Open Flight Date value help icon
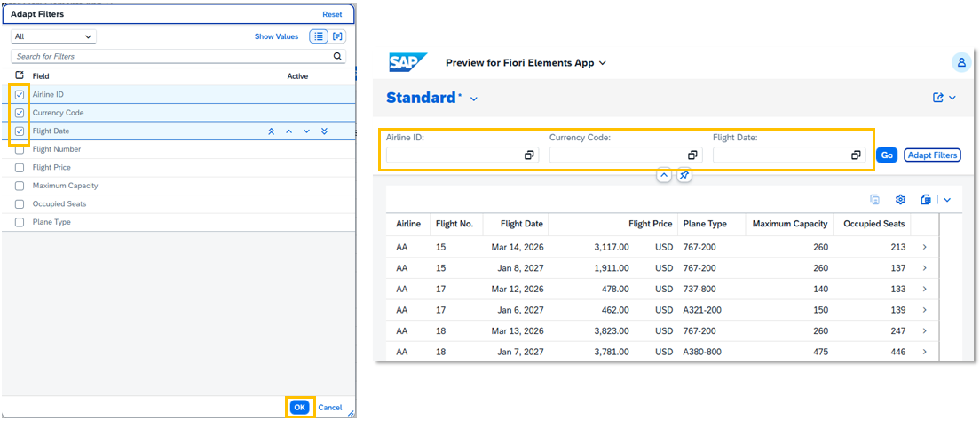Screen dimensions: 980x421 click(x=856, y=155)
